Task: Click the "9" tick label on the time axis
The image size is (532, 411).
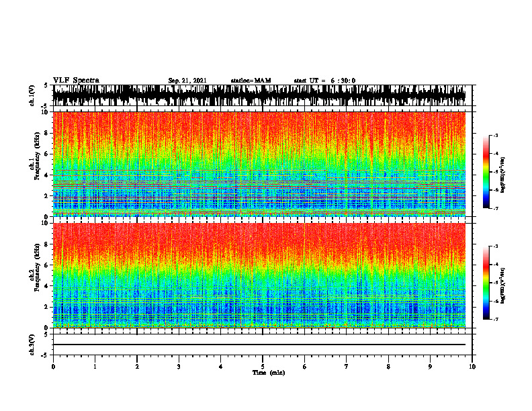Action: pos(430,367)
